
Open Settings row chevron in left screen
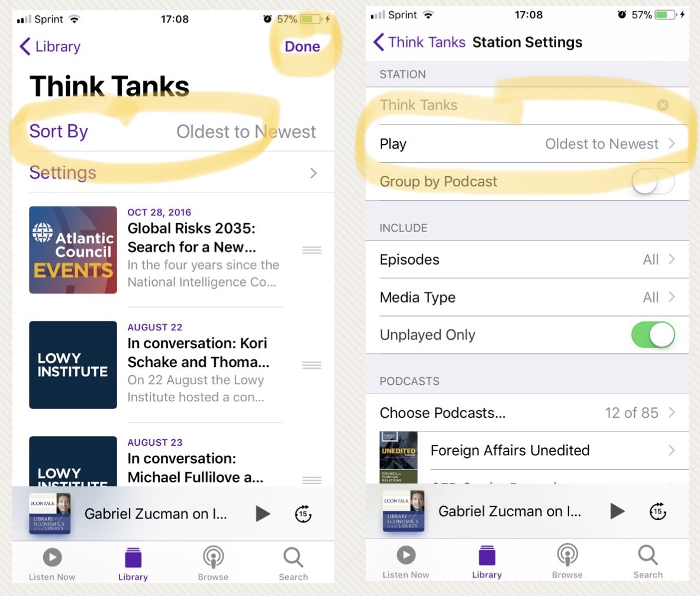[x=314, y=173]
